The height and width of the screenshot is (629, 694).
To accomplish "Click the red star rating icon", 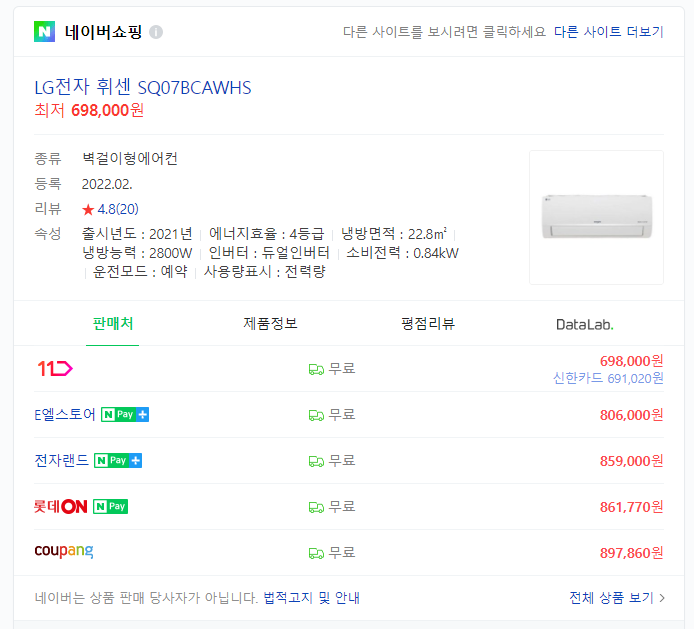I will tap(88, 209).
